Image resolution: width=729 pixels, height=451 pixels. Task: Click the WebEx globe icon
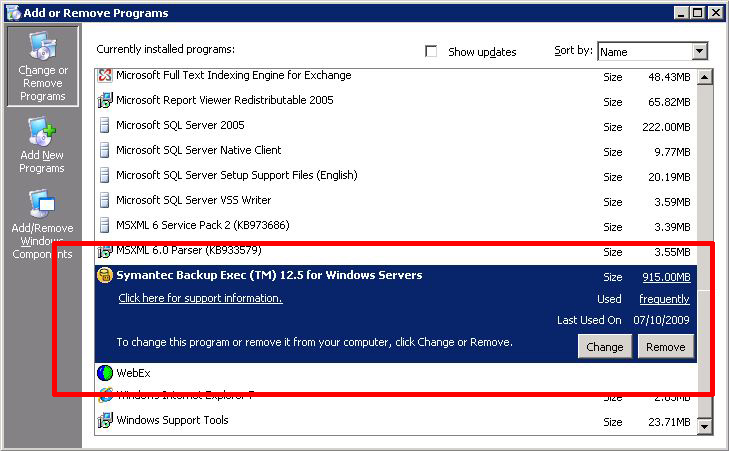(105, 373)
